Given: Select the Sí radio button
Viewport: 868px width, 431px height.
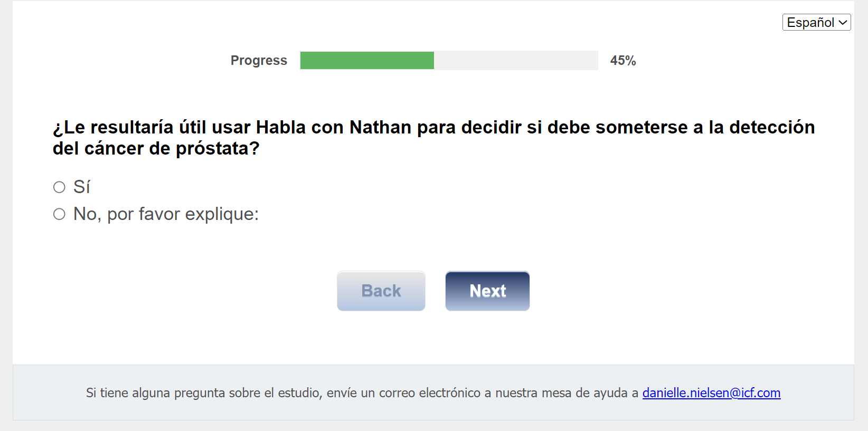Looking at the screenshot, I should pyautogui.click(x=59, y=187).
